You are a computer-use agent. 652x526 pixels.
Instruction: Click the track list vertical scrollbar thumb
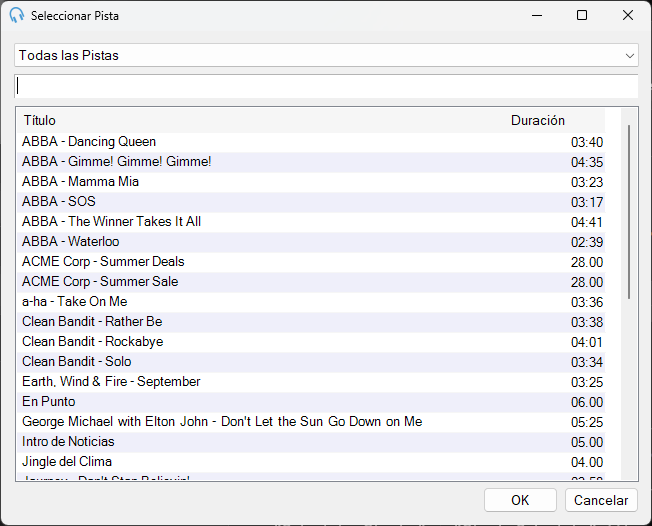[629, 212]
